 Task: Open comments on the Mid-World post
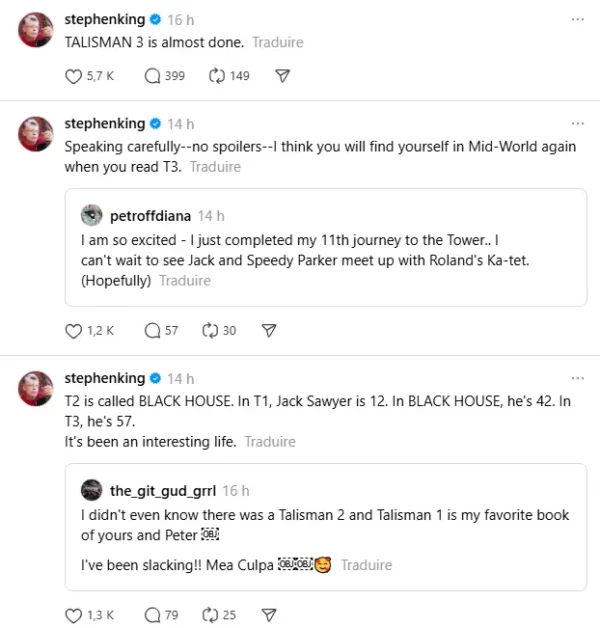[x=153, y=330]
